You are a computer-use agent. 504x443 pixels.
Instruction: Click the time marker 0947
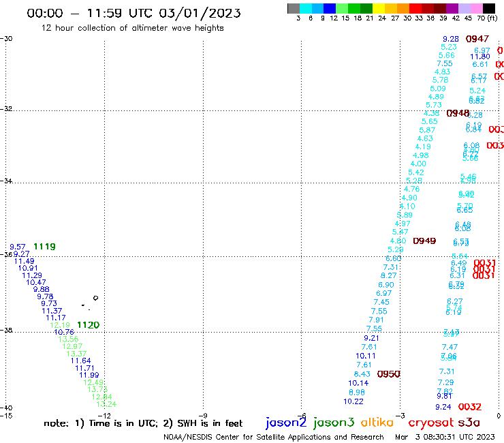[477, 39]
